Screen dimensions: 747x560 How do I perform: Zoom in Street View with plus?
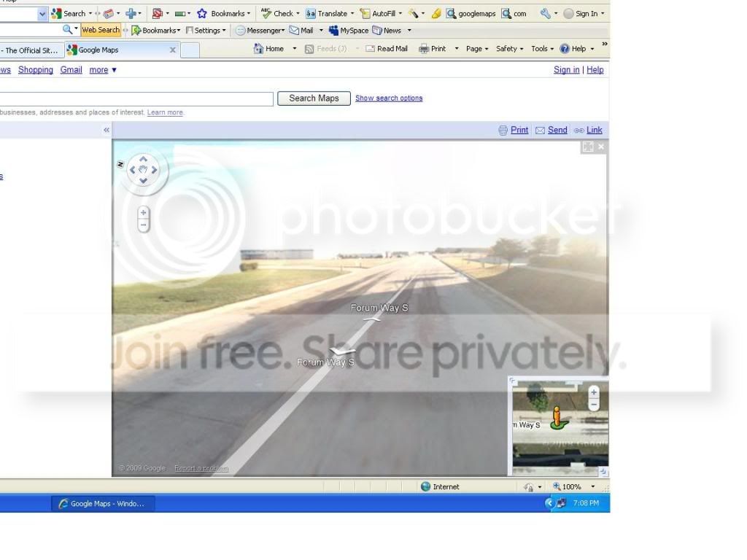144,213
